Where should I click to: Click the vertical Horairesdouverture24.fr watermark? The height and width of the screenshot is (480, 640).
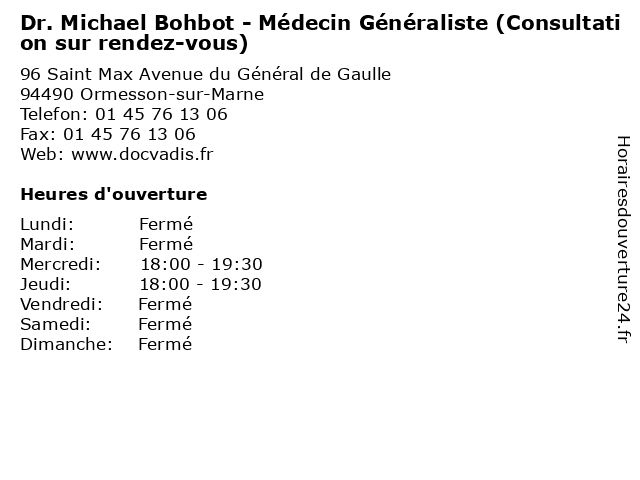pyautogui.click(x=623, y=239)
